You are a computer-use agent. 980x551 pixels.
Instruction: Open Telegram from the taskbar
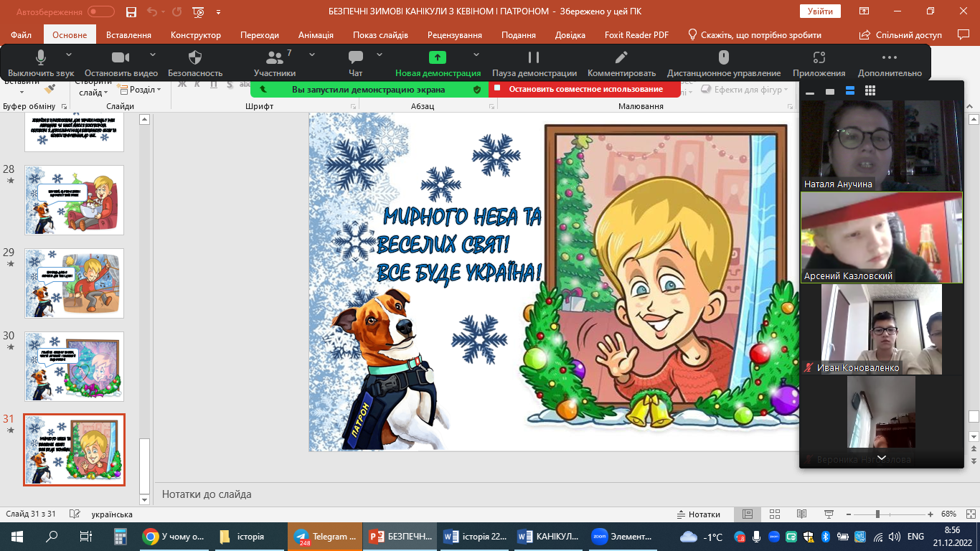[x=325, y=537]
